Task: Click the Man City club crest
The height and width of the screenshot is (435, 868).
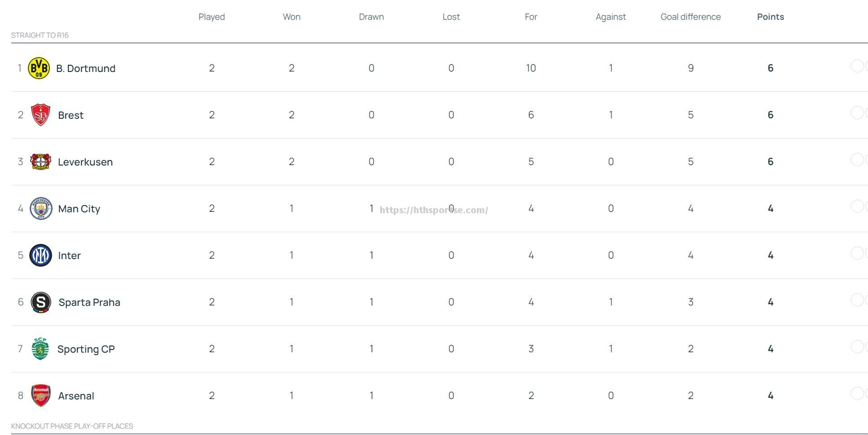Action: click(41, 209)
